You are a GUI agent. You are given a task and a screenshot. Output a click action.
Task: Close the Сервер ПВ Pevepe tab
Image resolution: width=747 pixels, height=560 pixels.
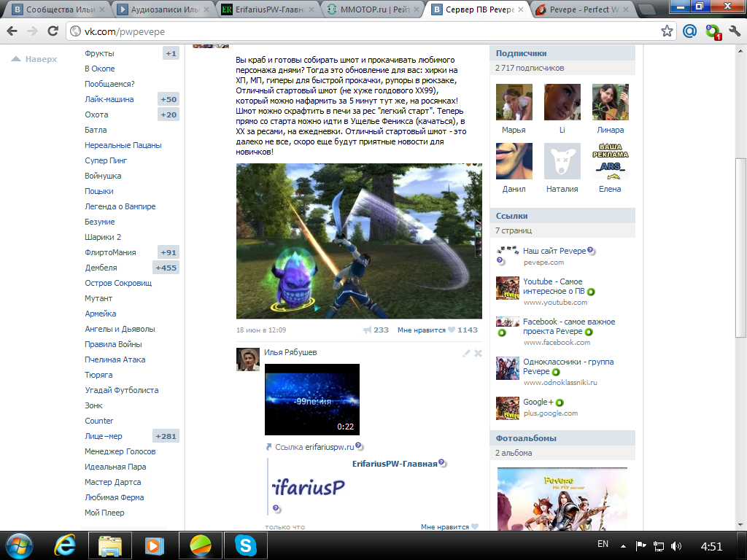click(521, 9)
